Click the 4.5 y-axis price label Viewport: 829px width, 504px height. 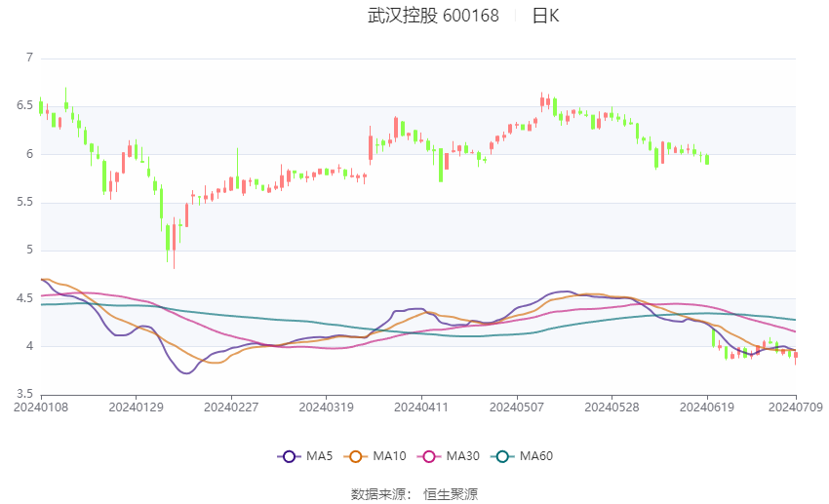click(x=24, y=298)
